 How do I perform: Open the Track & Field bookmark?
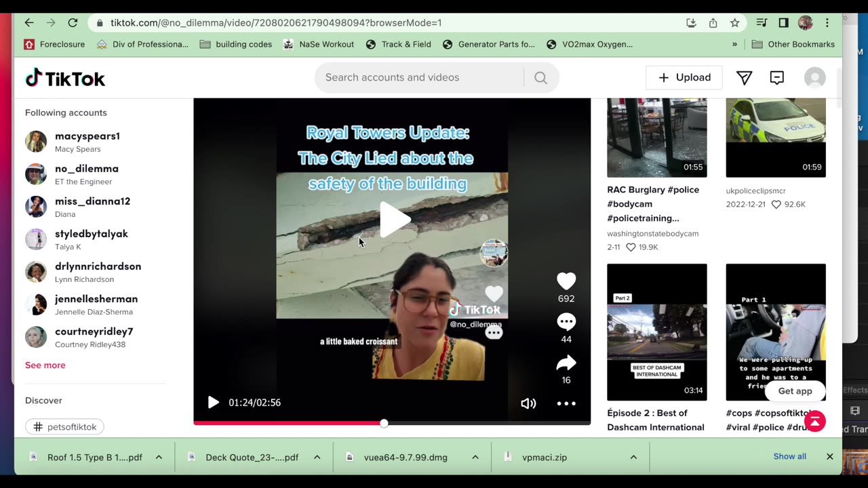[x=398, y=44]
